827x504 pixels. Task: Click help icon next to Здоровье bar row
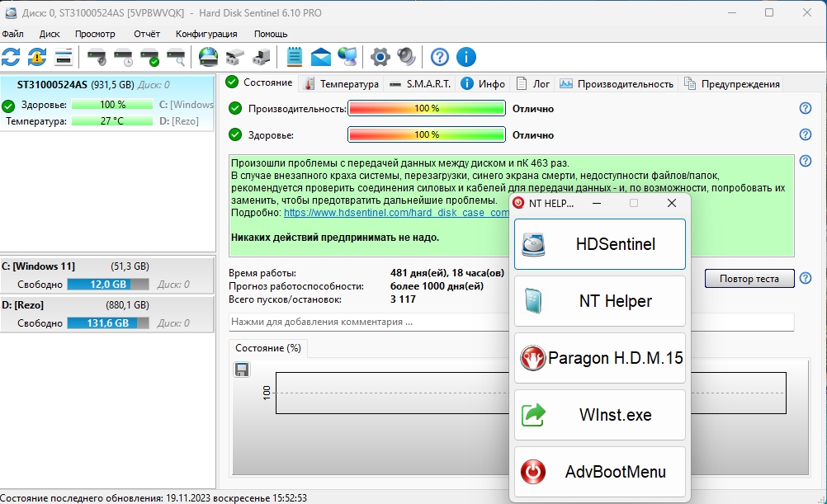[806, 134]
